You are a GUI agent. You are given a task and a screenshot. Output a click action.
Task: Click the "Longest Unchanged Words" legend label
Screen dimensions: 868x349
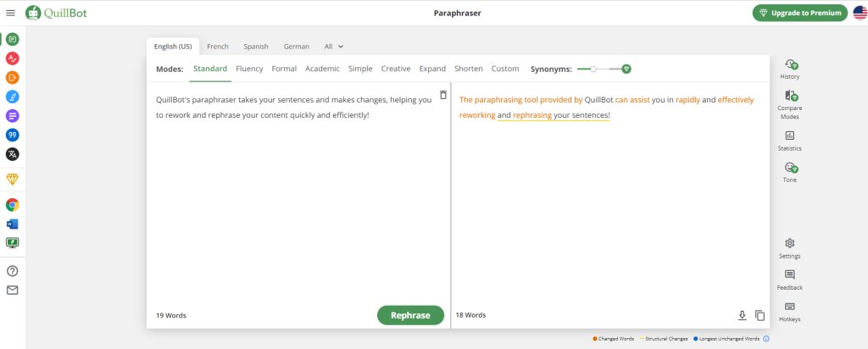click(729, 339)
